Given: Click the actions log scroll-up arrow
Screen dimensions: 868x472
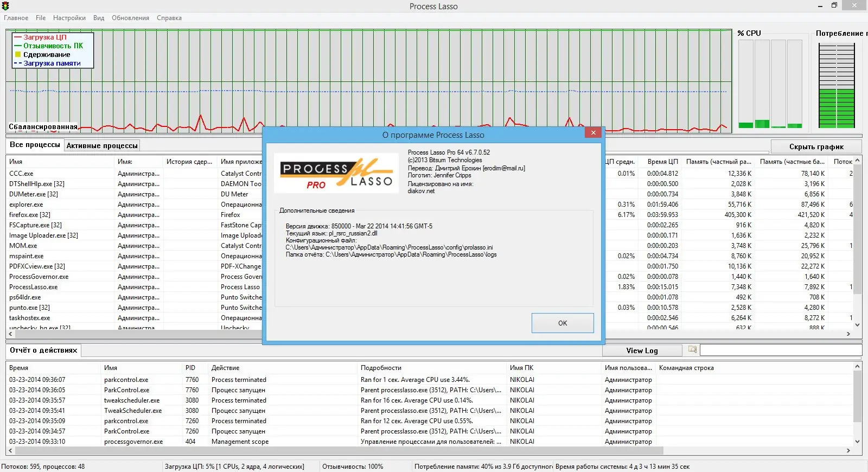Looking at the screenshot, I should (x=857, y=367).
